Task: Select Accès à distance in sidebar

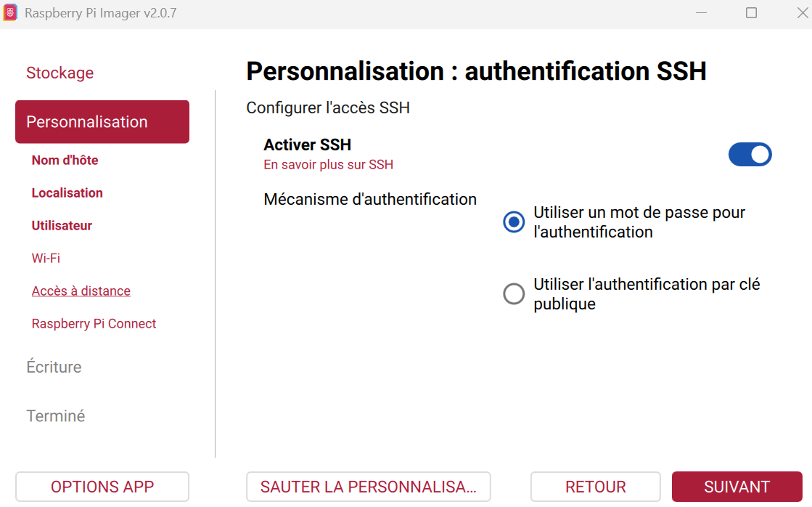Action: click(x=81, y=291)
